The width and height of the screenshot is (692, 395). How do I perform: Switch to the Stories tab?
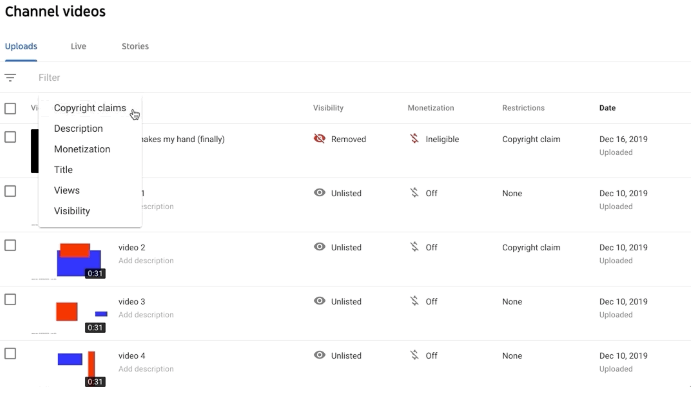[x=135, y=46]
